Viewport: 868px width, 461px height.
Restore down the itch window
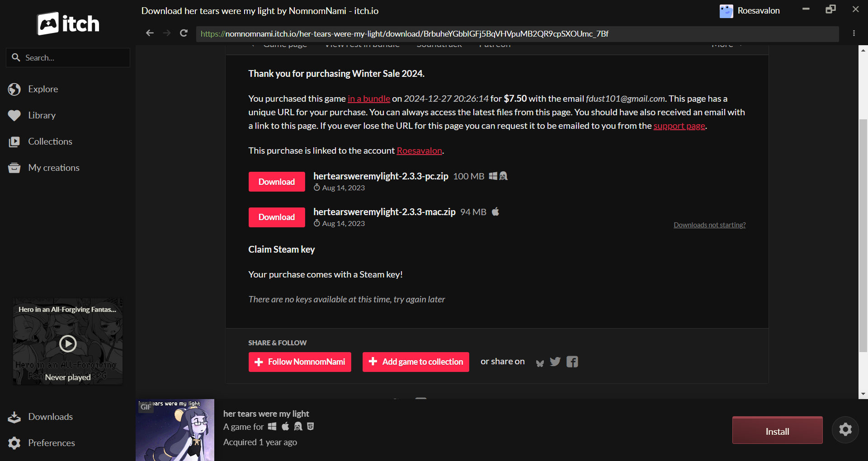(830, 9)
